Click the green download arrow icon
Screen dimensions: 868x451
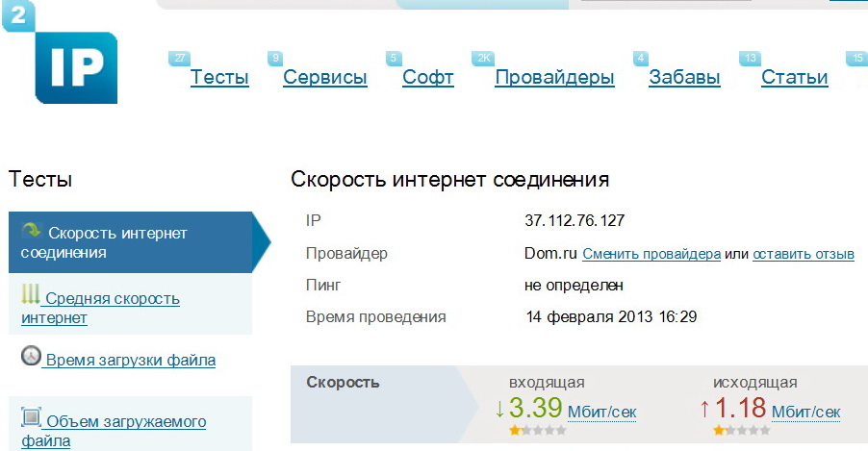[x=499, y=409]
